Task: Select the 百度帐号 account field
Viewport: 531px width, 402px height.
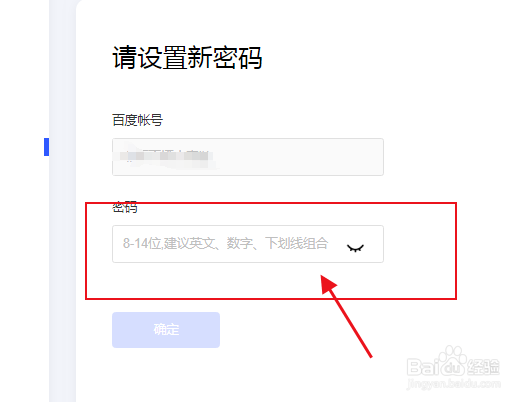Action: (x=248, y=157)
